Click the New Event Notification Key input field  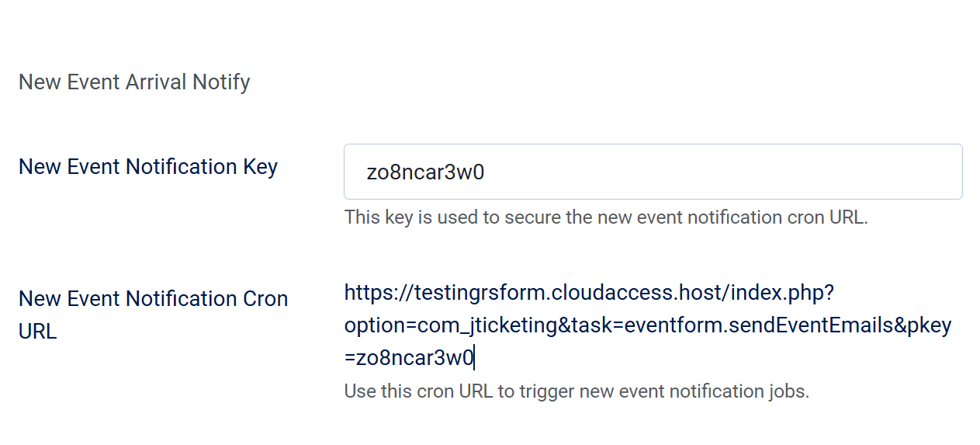pyautogui.click(x=652, y=172)
